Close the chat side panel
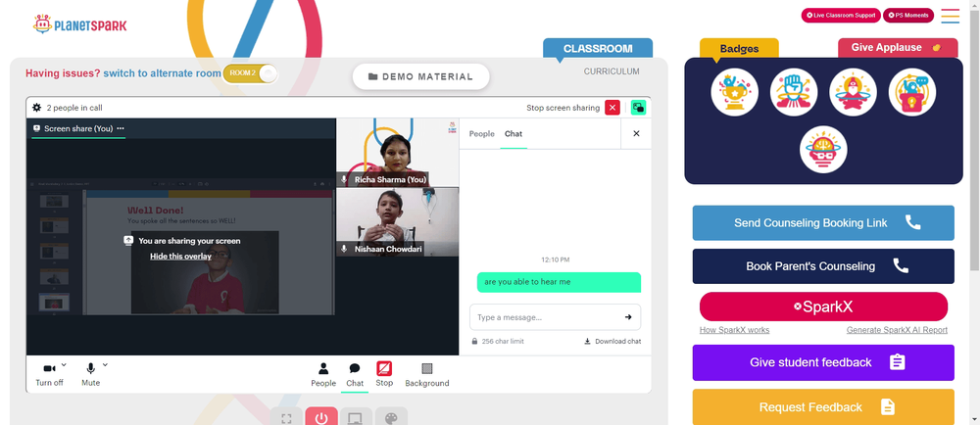This screenshot has width=980, height=425. click(636, 133)
